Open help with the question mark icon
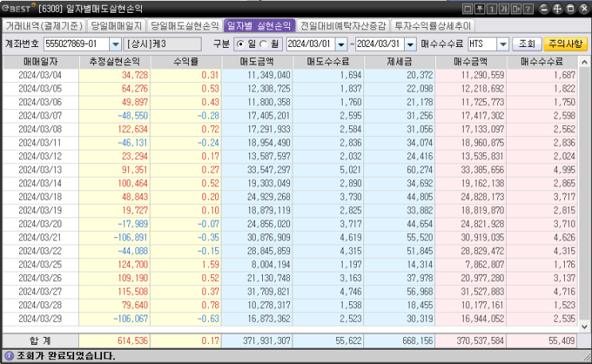Screen dimensions: 592x364 pyautogui.click(x=527, y=9)
